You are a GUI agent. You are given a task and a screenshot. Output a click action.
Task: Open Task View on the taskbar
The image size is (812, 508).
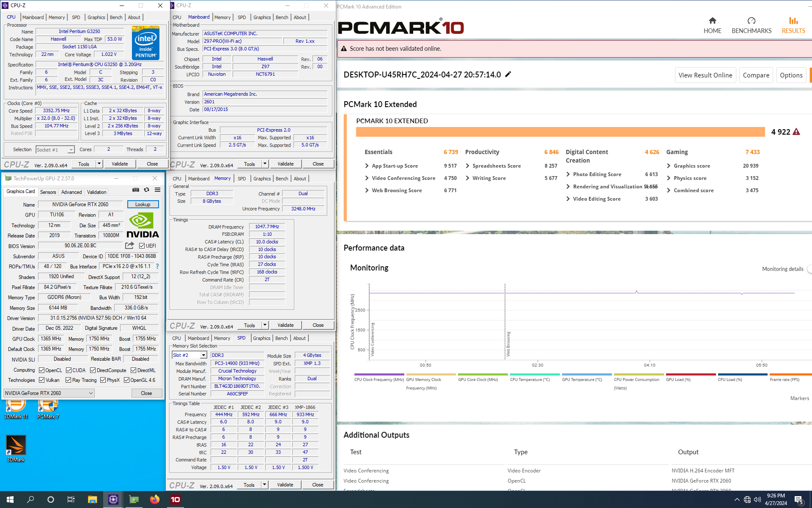pos(71,500)
